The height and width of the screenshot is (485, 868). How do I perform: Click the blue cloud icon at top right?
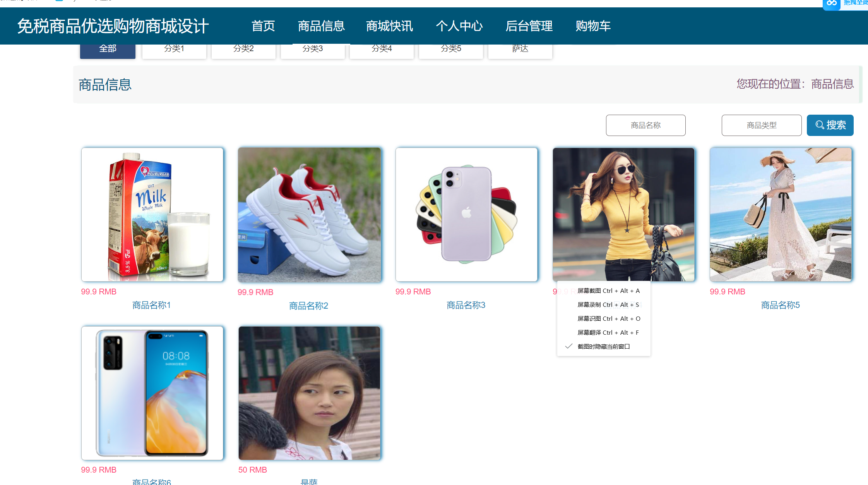pyautogui.click(x=832, y=3)
